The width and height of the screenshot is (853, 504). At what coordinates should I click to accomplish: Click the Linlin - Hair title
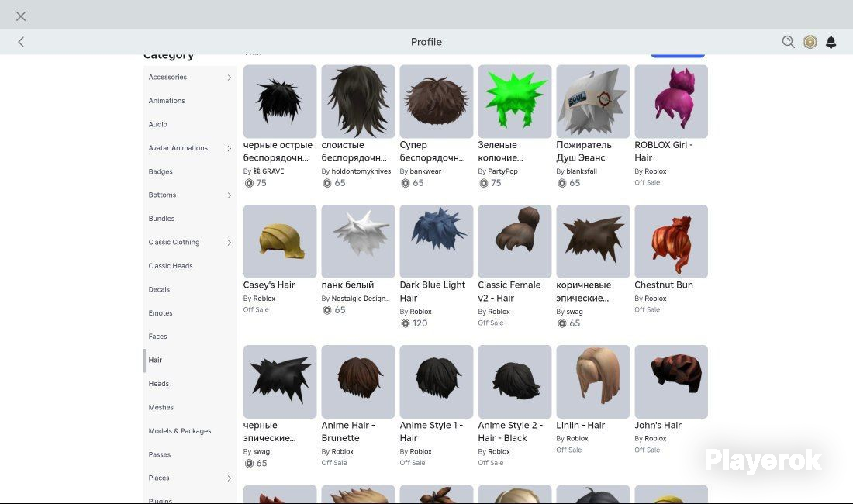pos(581,425)
